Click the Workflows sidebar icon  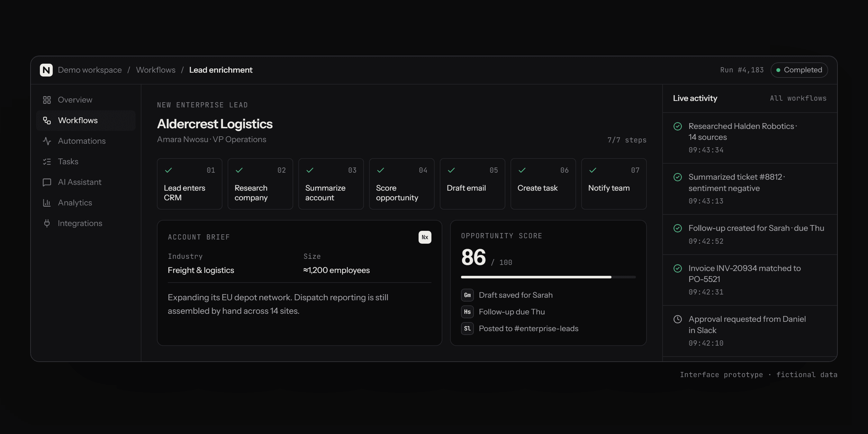47,121
